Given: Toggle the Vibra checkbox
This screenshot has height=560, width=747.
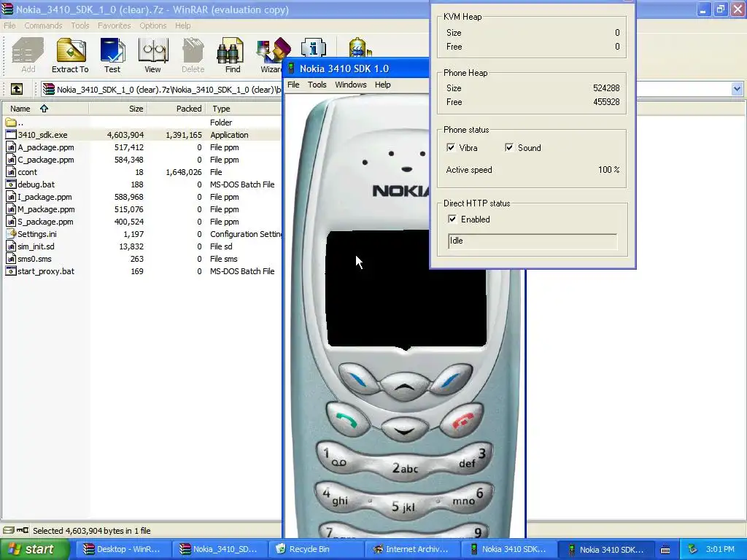Looking at the screenshot, I should pos(451,147).
